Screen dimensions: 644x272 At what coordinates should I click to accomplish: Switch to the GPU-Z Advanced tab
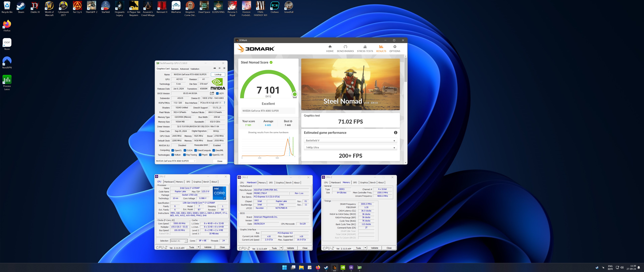point(184,69)
